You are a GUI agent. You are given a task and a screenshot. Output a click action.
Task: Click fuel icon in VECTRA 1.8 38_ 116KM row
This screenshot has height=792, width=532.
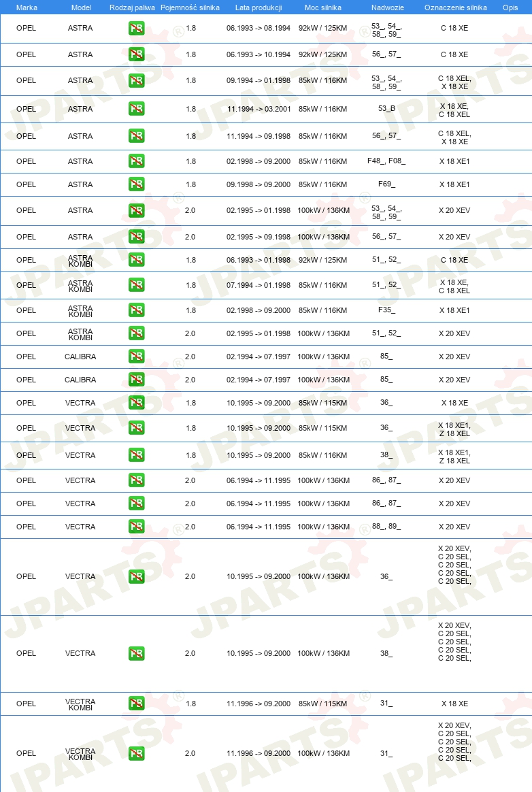(137, 455)
